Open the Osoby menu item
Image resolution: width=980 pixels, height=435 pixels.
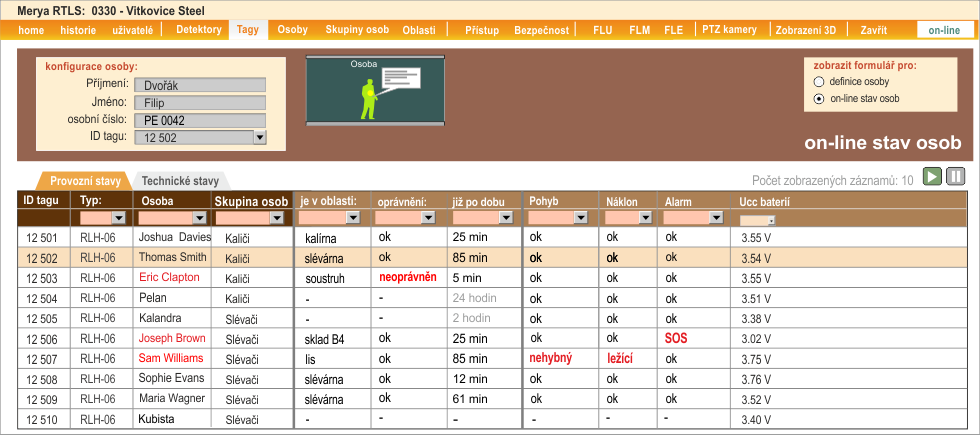tap(292, 29)
